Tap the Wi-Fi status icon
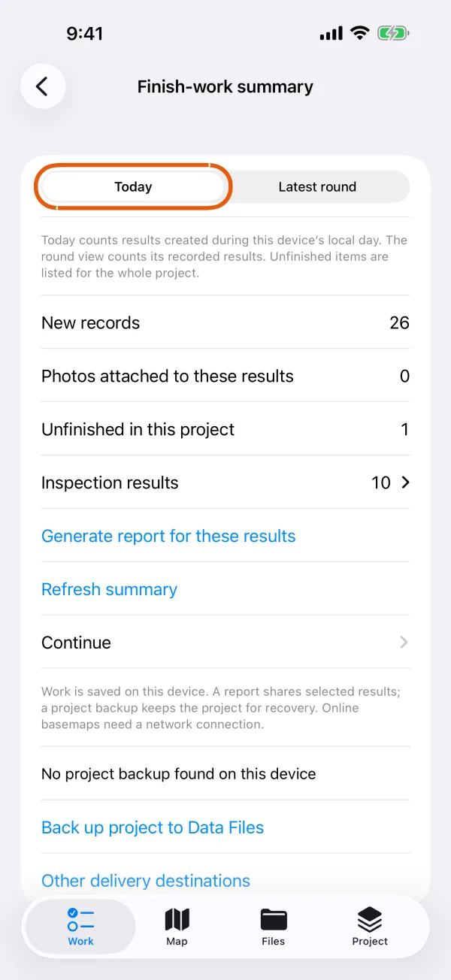Image resolution: width=451 pixels, height=980 pixels. pyautogui.click(x=360, y=33)
